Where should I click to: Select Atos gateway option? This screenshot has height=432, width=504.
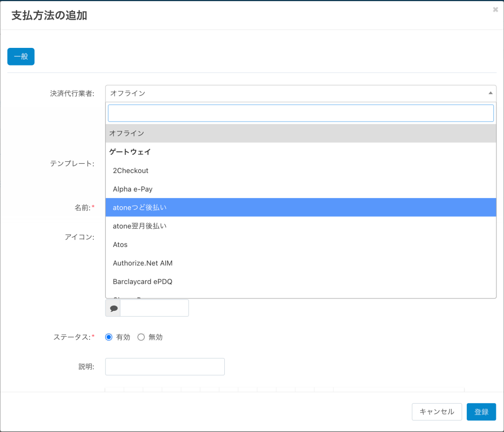click(300, 244)
